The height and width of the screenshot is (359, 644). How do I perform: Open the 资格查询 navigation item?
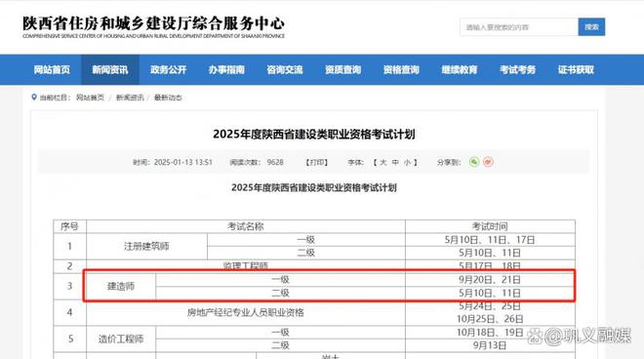tap(401, 70)
